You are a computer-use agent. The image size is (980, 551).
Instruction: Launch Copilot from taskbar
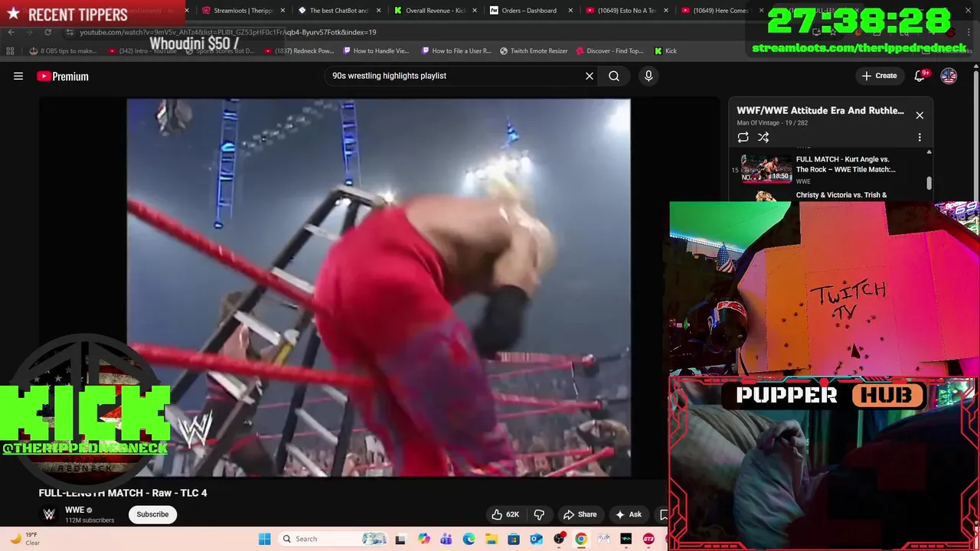(x=424, y=539)
